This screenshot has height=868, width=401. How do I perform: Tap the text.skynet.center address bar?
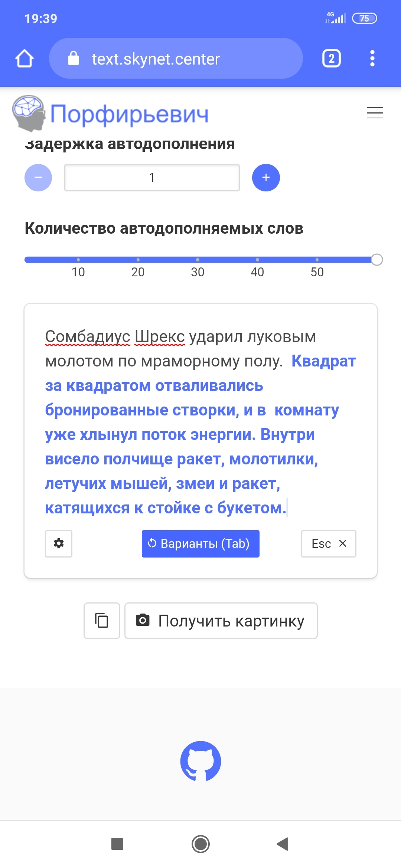[176, 59]
